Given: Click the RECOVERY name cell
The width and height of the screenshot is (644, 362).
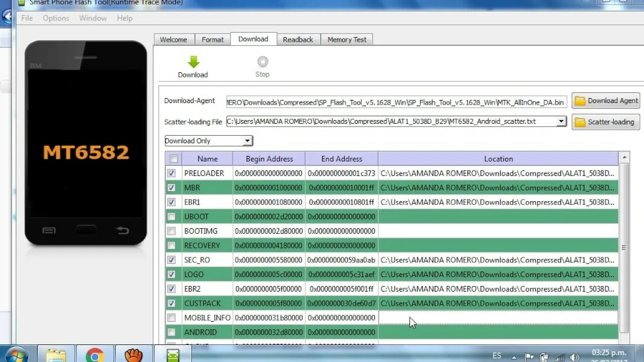Looking at the screenshot, I should 207,245.
